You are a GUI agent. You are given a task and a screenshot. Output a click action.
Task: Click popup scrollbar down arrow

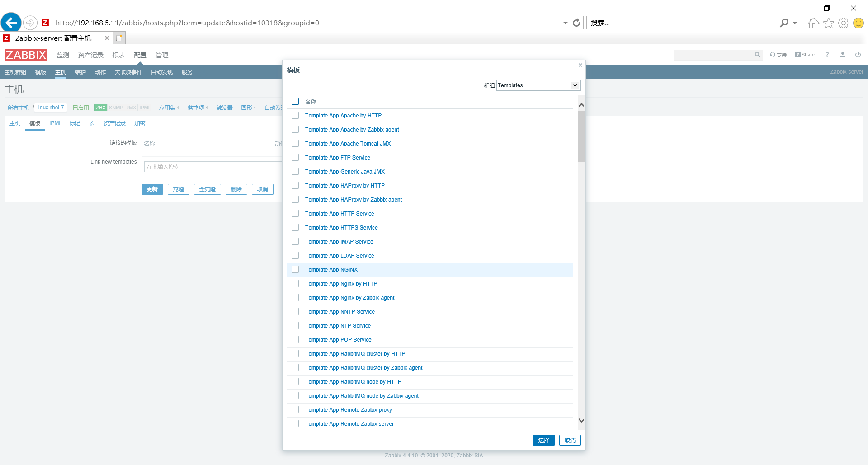pos(581,420)
